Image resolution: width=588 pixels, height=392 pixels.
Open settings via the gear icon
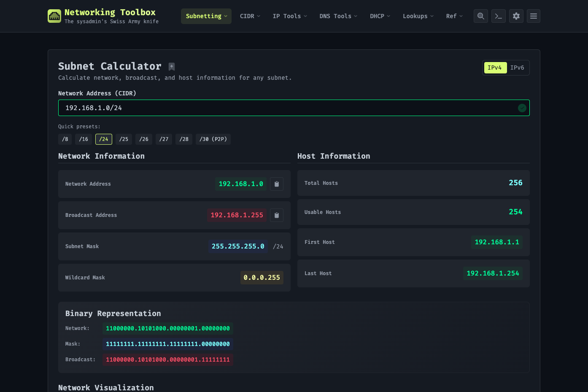pyautogui.click(x=516, y=16)
